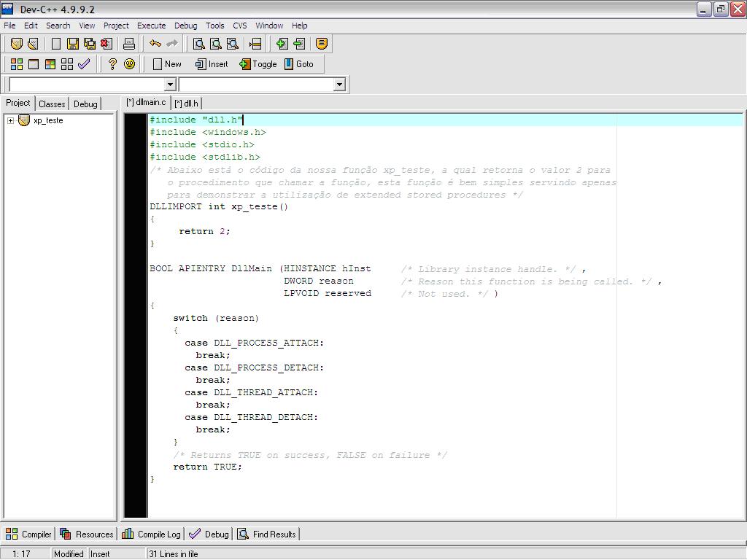Open the Execute menu
This screenshot has height=560, width=747.
pyautogui.click(x=151, y=26)
